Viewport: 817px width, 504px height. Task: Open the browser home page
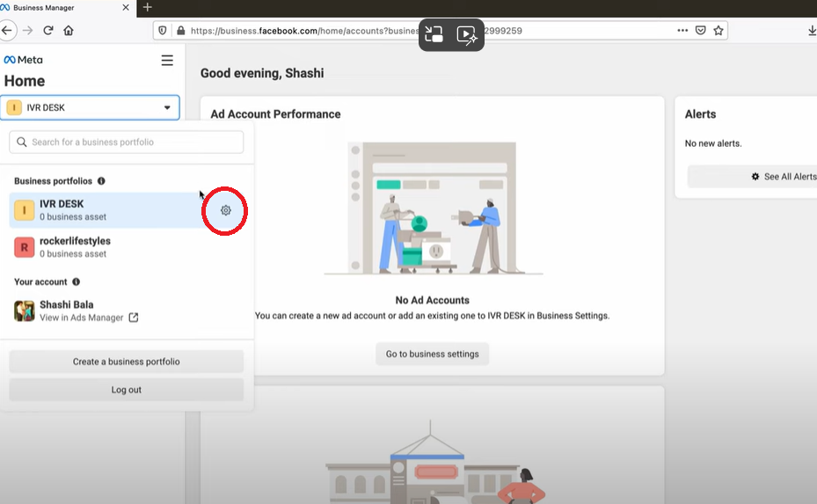(x=69, y=31)
